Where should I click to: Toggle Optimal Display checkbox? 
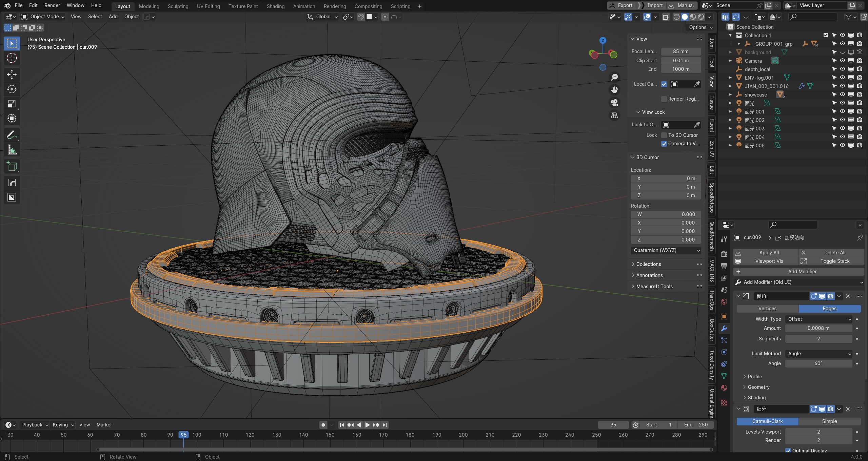pyautogui.click(x=788, y=450)
